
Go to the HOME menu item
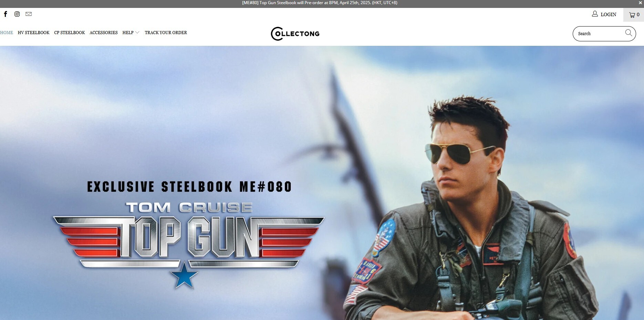pyautogui.click(x=7, y=33)
